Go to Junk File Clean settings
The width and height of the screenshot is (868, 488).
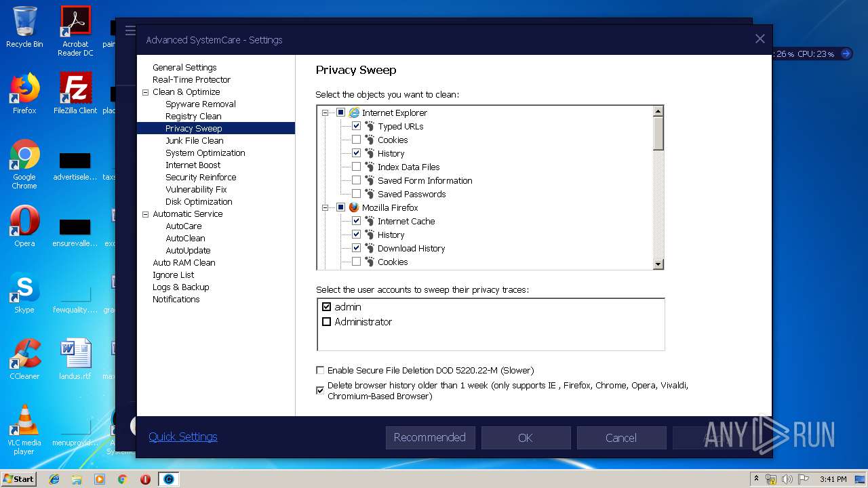195,140
